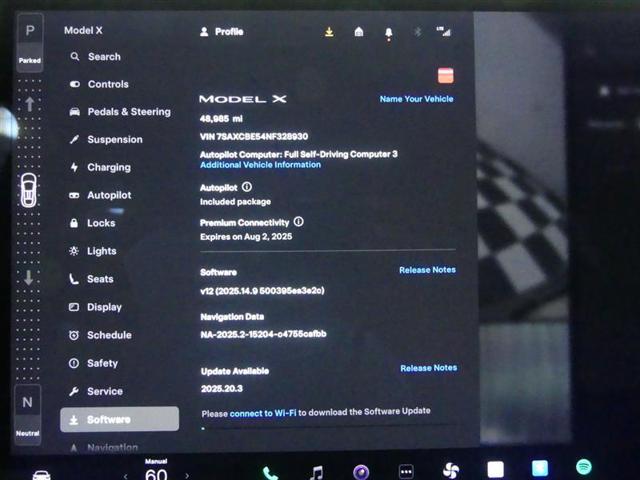The width and height of the screenshot is (640, 480).
Task: Open Release Notes for update 2025.20.3
Action: 429,368
